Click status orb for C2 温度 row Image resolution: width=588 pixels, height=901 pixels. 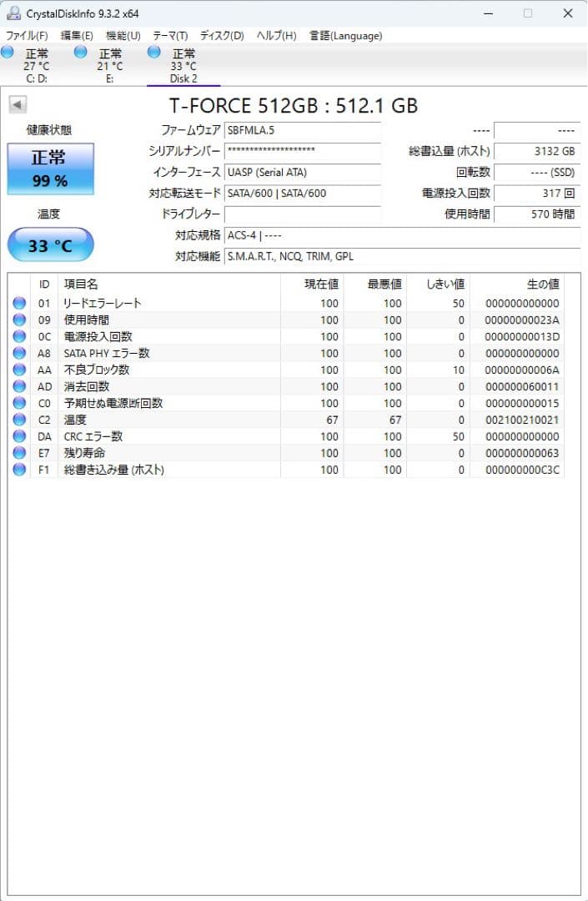tap(19, 420)
